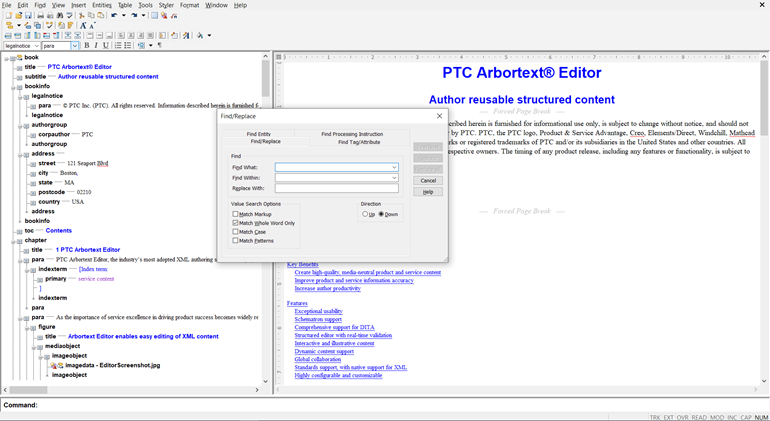Image resolution: width=770 pixels, height=421 pixels.
Task: Click the spell check icon in second toolbar row
Action: [x=49, y=25]
